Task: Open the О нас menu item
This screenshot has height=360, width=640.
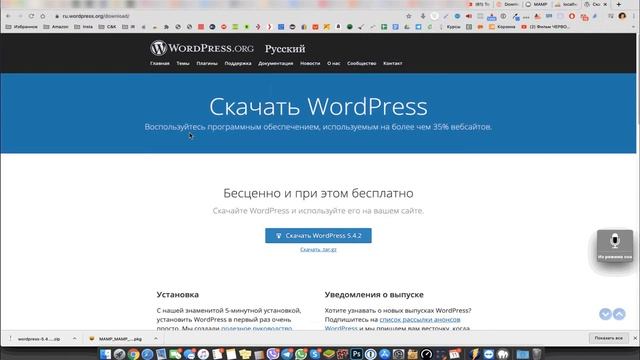Action: [333, 63]
